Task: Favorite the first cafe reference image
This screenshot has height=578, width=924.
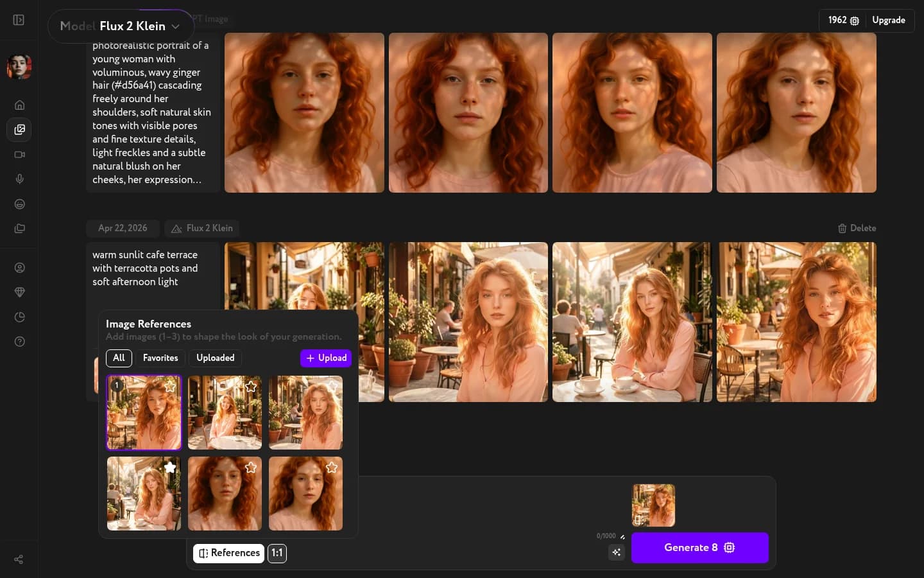Action: click(169, 387)
